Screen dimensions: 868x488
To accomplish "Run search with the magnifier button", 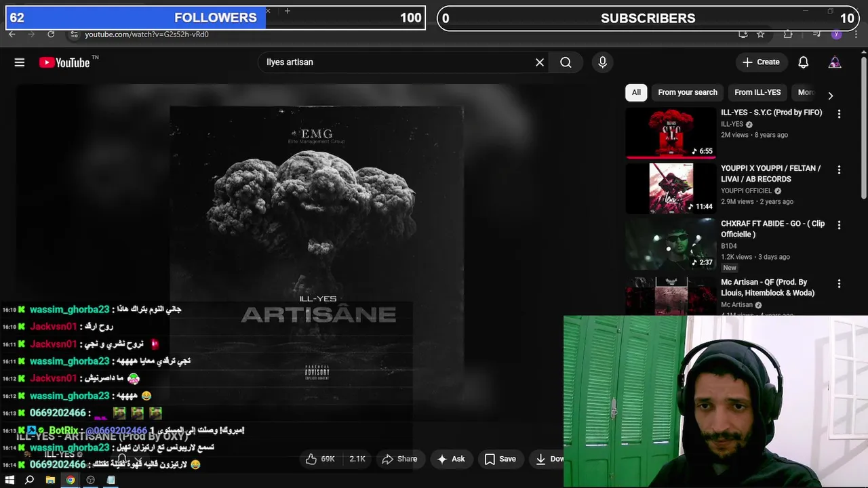I will coord(566,62).
